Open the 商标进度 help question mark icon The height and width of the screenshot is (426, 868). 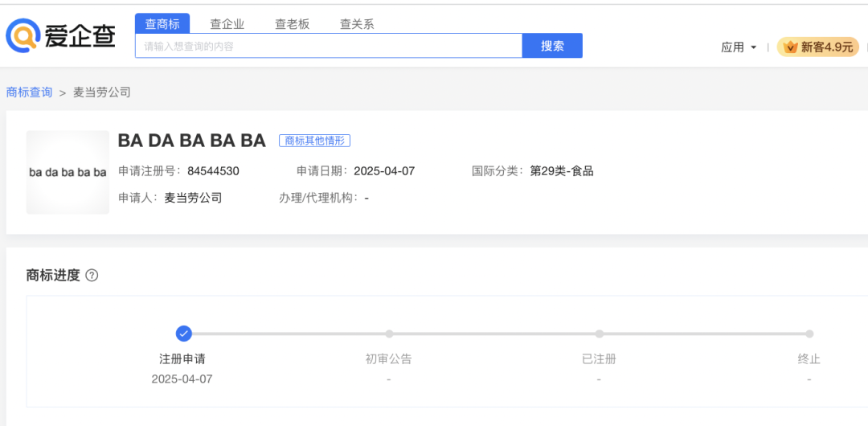point(92,276)
